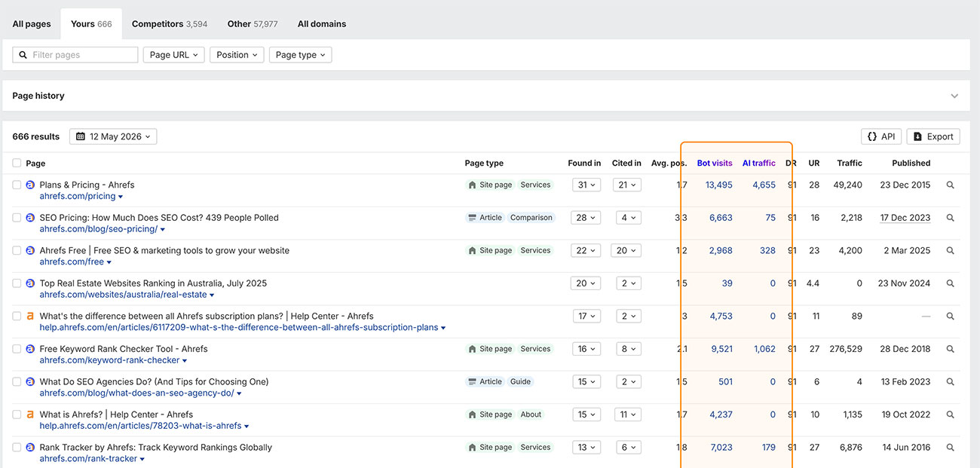Click the orange favicon beside What is Ahrefs
The width and height of the screenshot is (980, 468).
point(30,414)
